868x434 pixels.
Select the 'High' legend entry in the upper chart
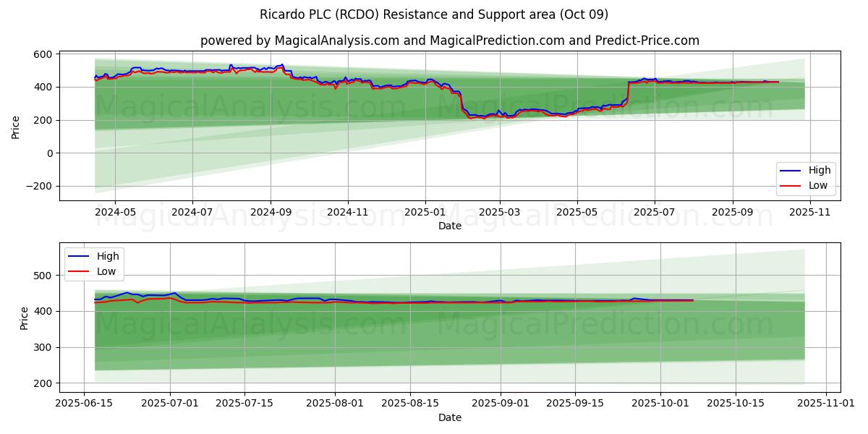pyautogui.click(x=807, y=170)
